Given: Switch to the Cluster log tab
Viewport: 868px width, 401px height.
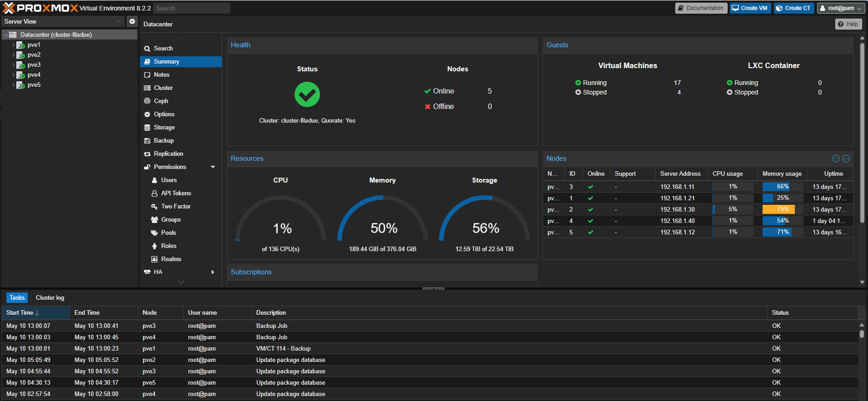Looking at the screenshot, I should (x=50, y=297).
